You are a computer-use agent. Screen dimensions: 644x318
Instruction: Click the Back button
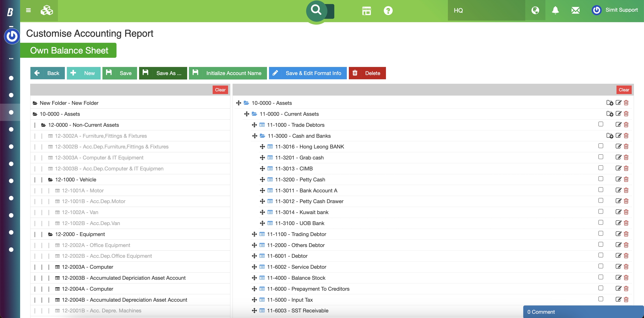pos(47,73)
